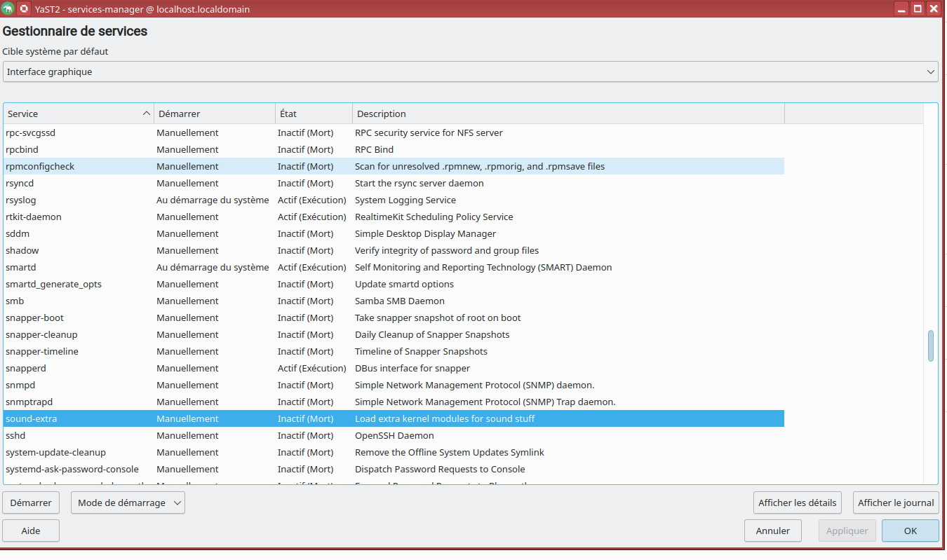Select the sddm service row
Image resolution: width=947 pixels, height=560 pixels.
pyautogui.click(x=394, y=233)
